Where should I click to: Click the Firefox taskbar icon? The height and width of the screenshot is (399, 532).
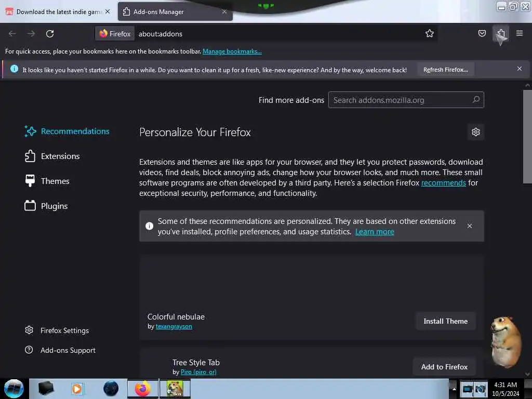[142, 389]
